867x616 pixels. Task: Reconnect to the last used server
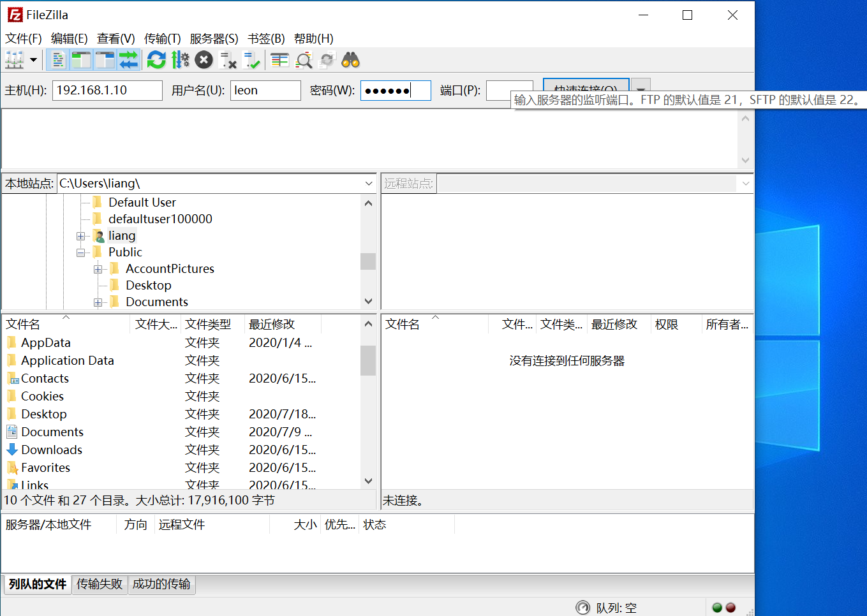(x=252, y=60)
